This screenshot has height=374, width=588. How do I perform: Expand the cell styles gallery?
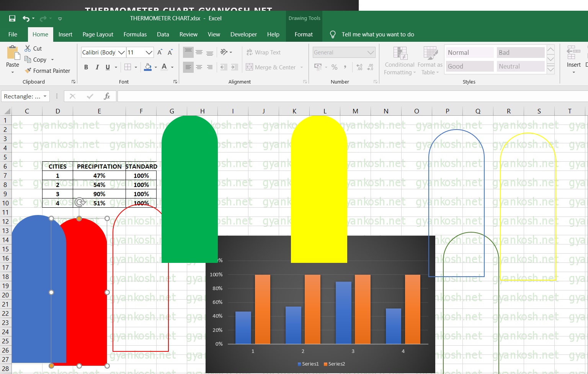click(x=550, y=69)
